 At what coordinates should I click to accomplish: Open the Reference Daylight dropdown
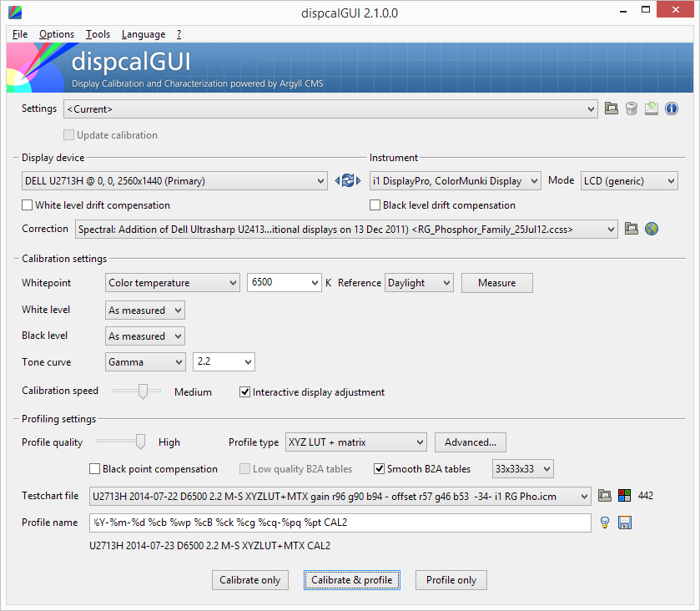419,283
